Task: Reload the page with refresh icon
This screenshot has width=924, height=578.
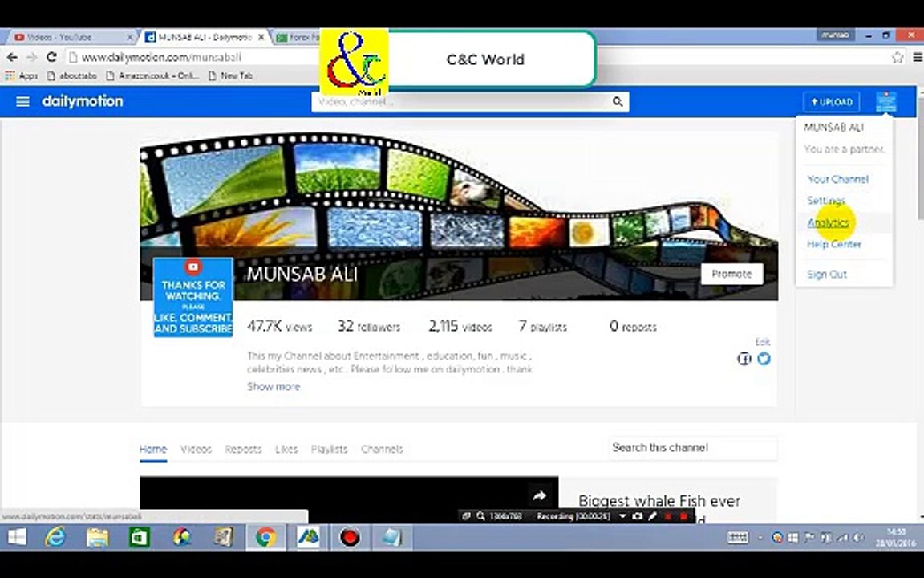Action: point(51,57)
